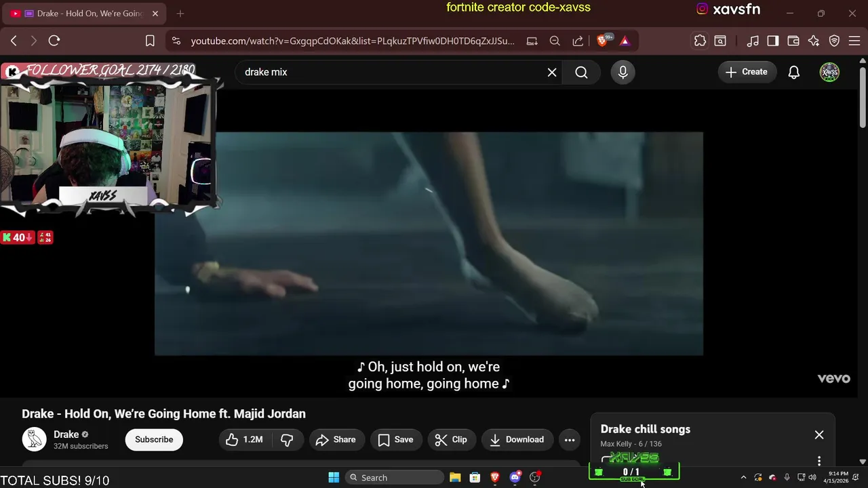Open Brave browser taskbar icon

tap(495, 478)
